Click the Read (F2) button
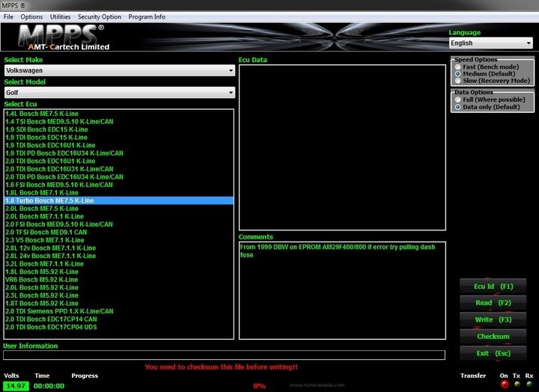The width and height of the screenshot is (539, 392). pos(493,303)
